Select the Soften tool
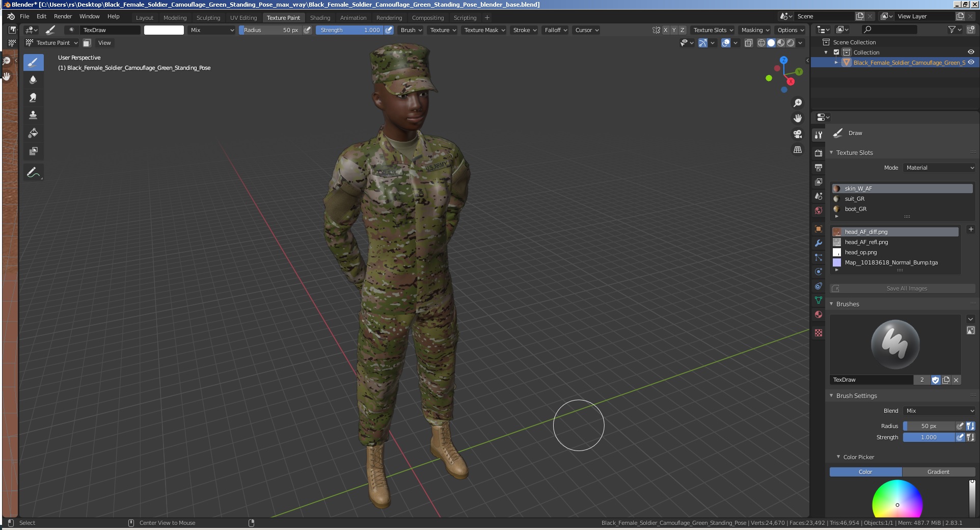 coord(33,79)
